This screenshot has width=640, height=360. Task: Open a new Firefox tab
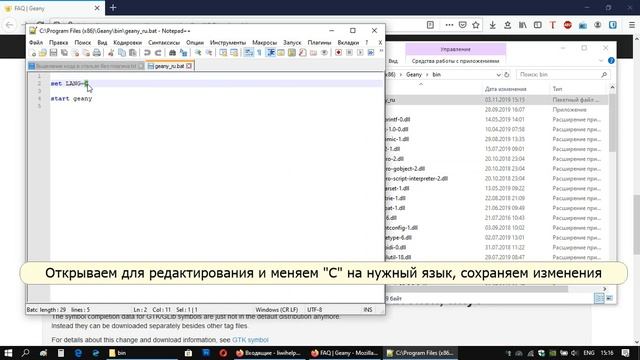(113, 7)
